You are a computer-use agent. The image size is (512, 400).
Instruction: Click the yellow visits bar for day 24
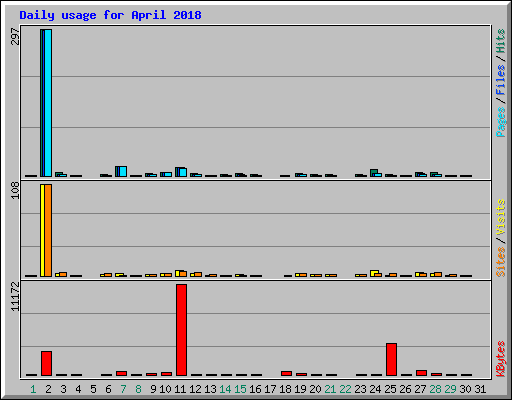[x=374, y=272]
